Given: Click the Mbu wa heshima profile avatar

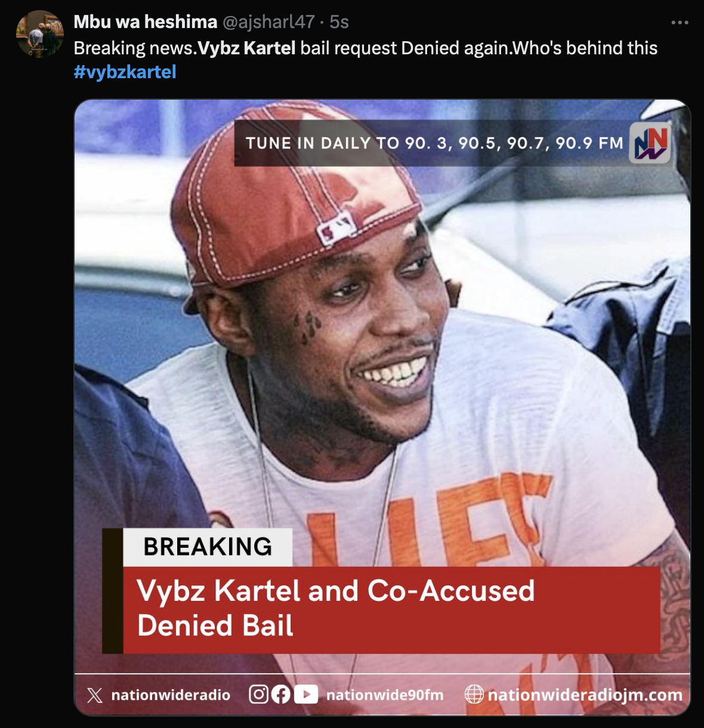Looking at the screenshot, I should [x=40, y=34].
